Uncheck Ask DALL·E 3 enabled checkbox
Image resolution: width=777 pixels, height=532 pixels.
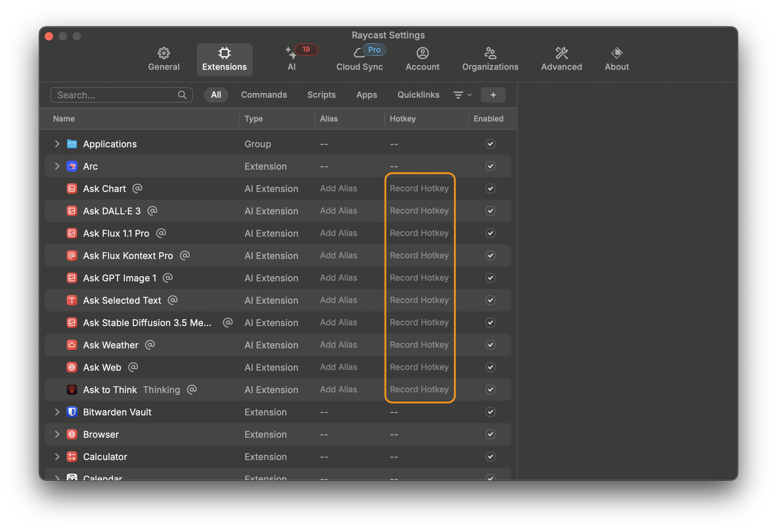point(490,211)
